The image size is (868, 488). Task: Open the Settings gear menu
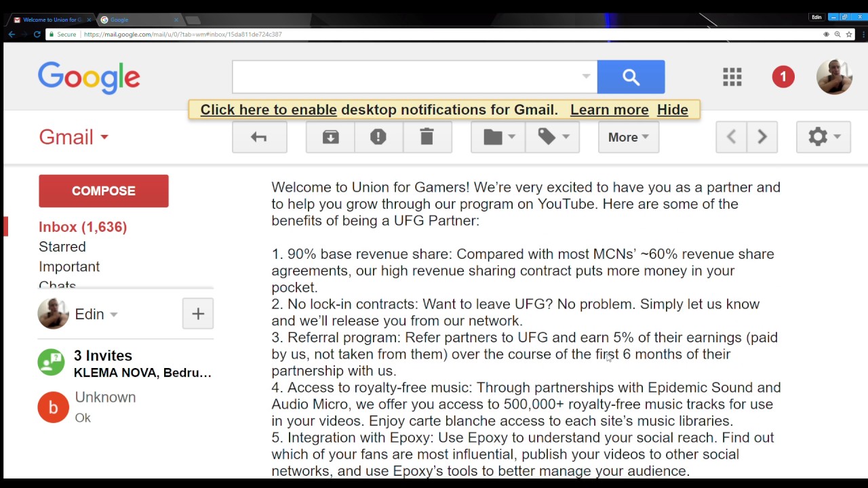tap(823, 138)
